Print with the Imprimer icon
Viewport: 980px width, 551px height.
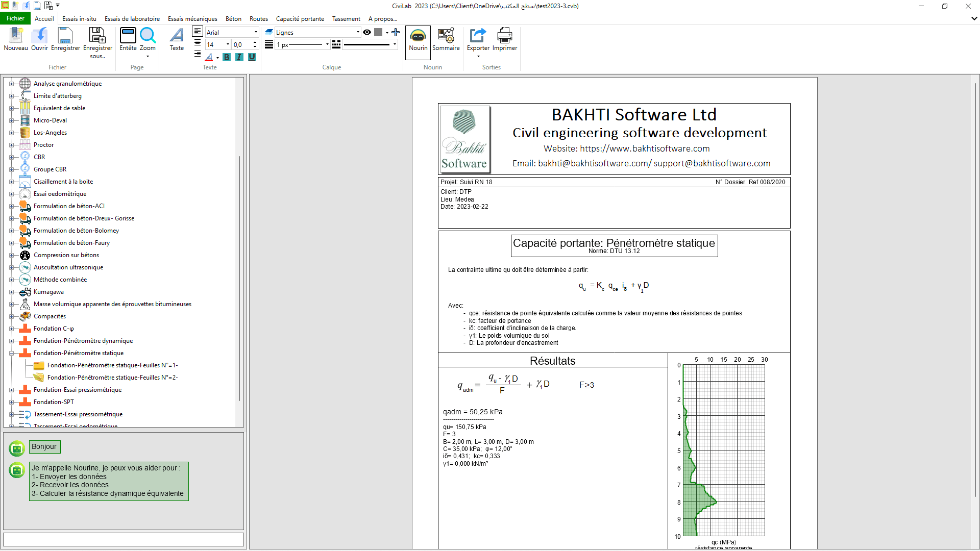click(x=505, y=40)
